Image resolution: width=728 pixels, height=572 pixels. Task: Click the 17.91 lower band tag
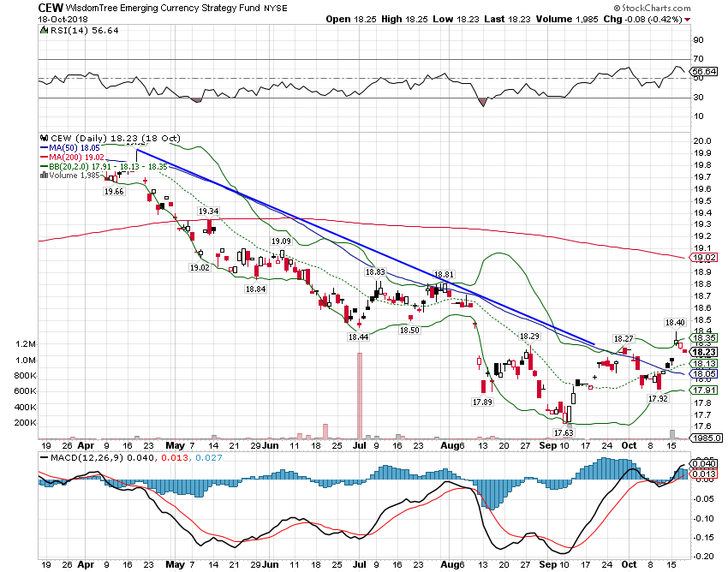click(x=704, y=390)
